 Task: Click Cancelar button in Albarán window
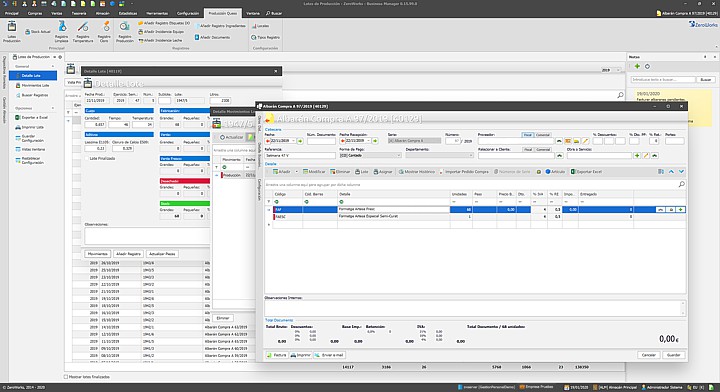648,355
